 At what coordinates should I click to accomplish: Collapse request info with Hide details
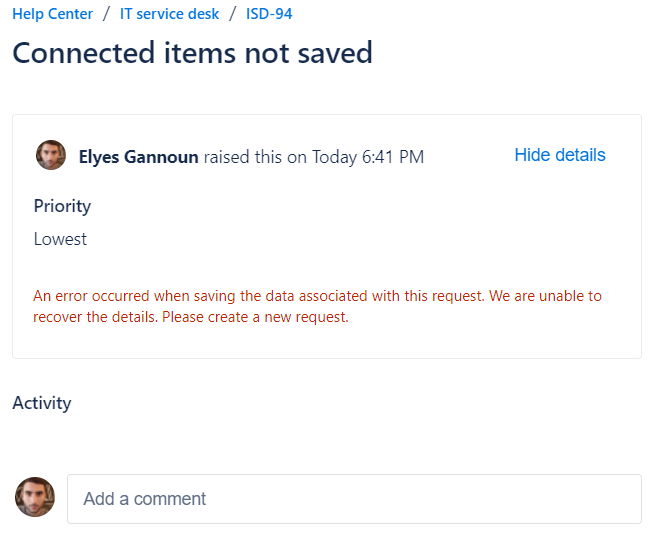coord(559,155)
